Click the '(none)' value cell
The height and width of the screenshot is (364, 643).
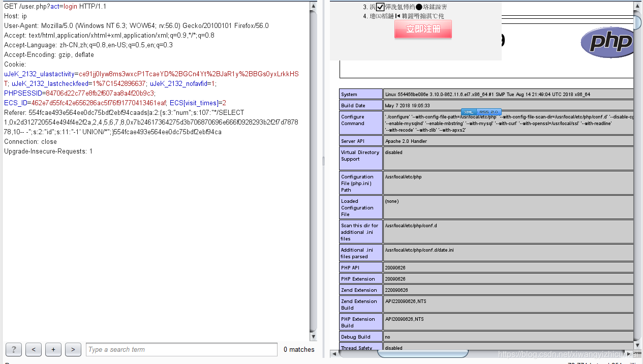[x=508, y=207]
